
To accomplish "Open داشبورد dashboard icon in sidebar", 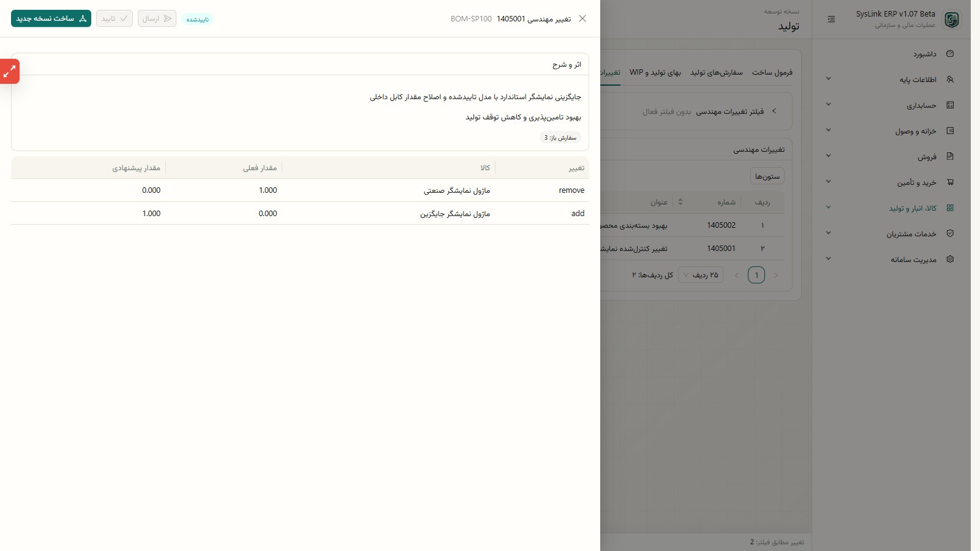I will 950,54.
